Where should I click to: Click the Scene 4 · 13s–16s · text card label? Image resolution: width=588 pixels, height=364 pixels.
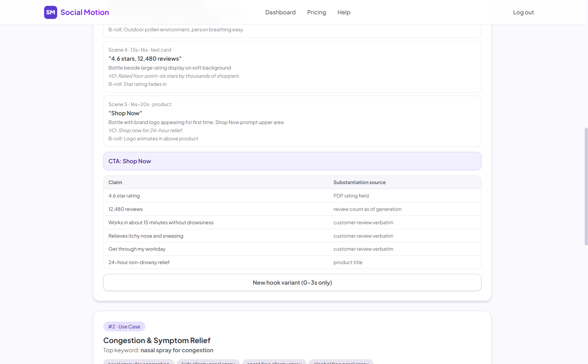click(140, 50)
